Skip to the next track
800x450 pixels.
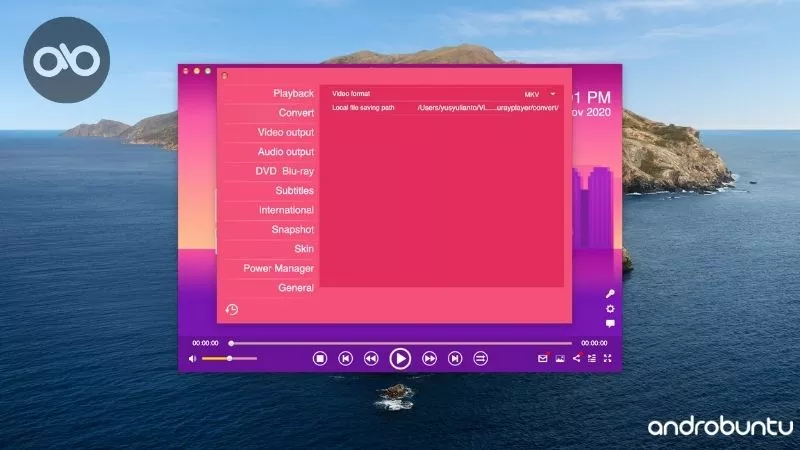coord(454,358)
